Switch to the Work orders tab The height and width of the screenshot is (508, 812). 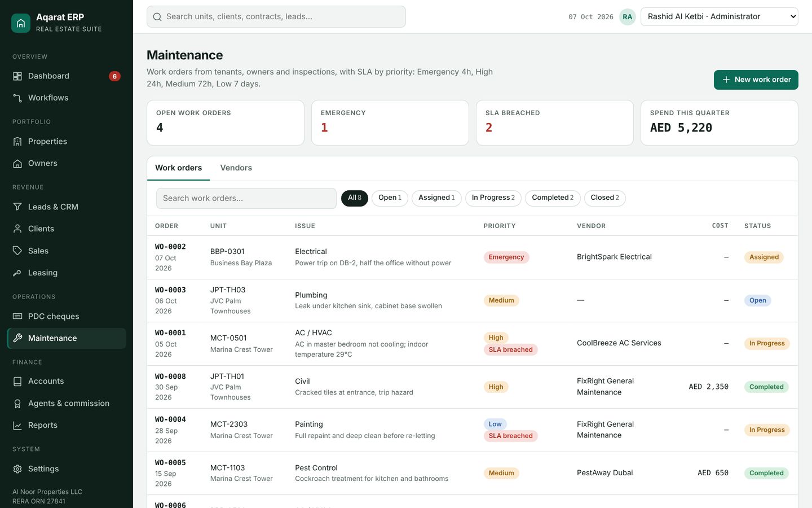178,168
